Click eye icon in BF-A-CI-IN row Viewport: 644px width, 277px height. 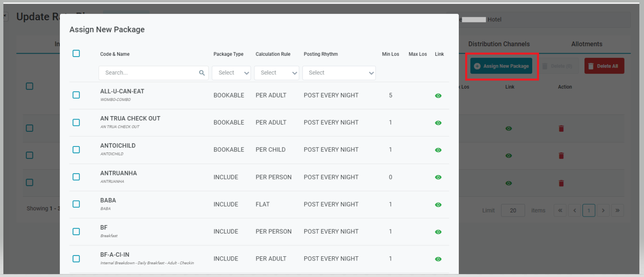click(438, 259)
